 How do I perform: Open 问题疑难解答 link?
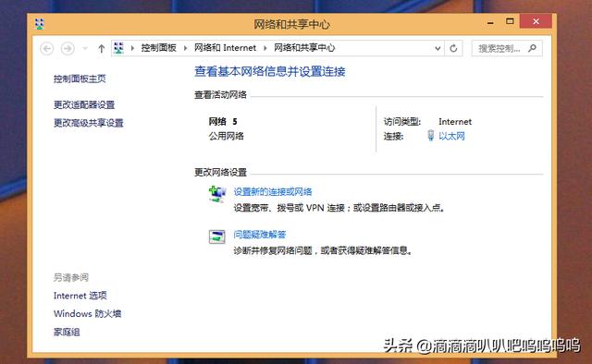(x=259, y=235)
